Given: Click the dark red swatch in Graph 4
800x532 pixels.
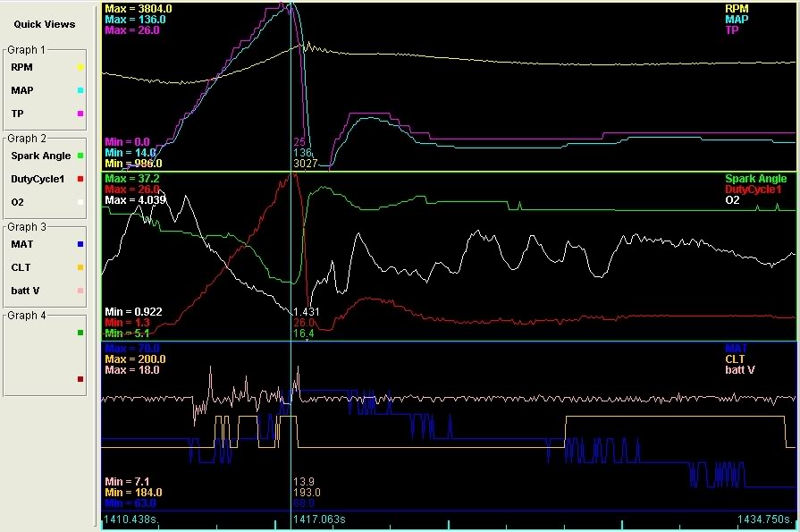Looking at the screenshot, I should click(x=80, y=379).
